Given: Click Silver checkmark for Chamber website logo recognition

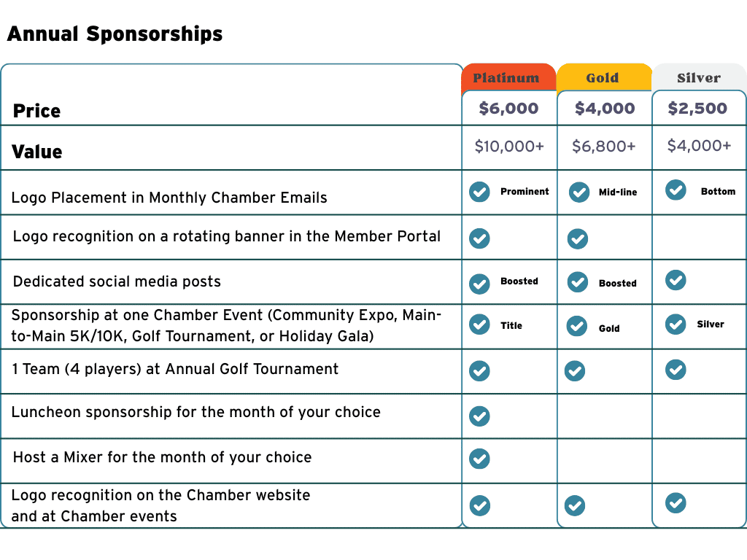Looking at the screenshot, I should [x=676, y=503].
